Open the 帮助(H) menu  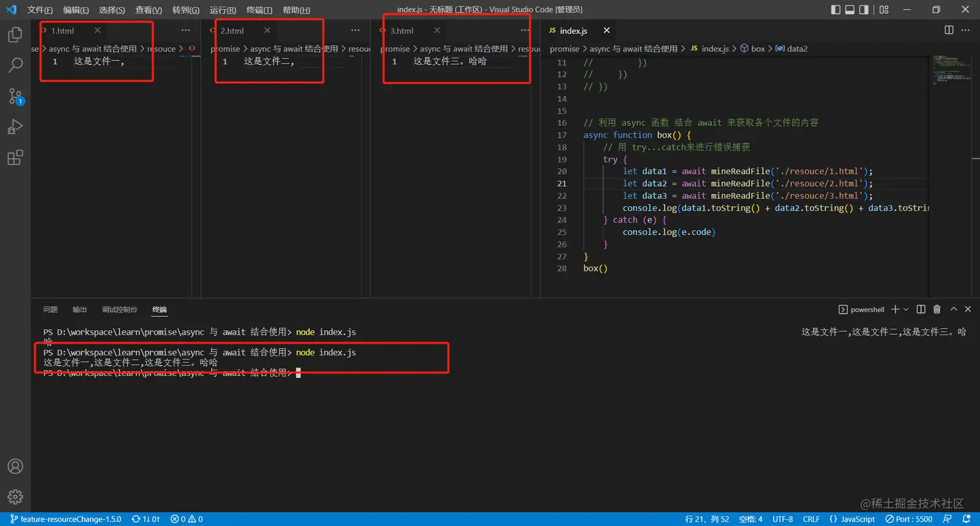(297, 10)
